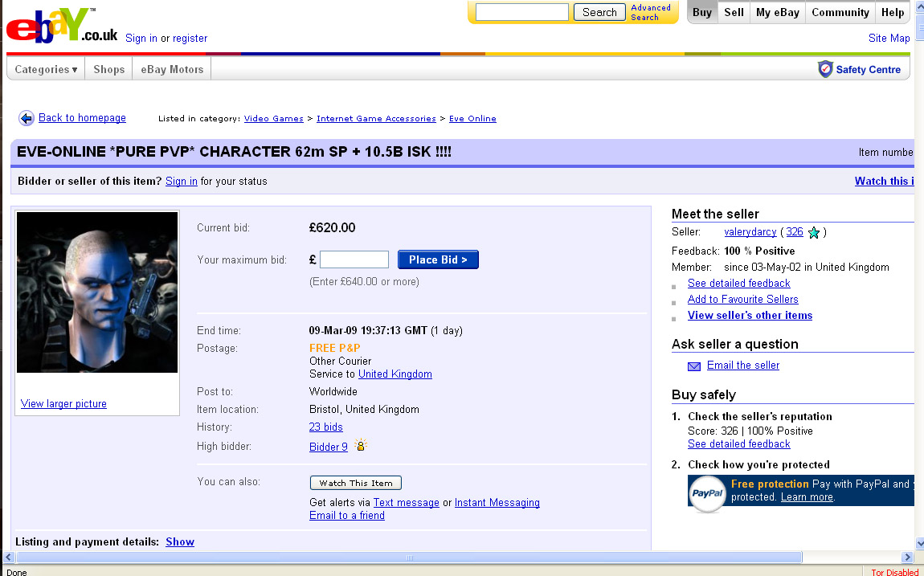Open the Bidder 9 high bidder link

coord(329,447)
